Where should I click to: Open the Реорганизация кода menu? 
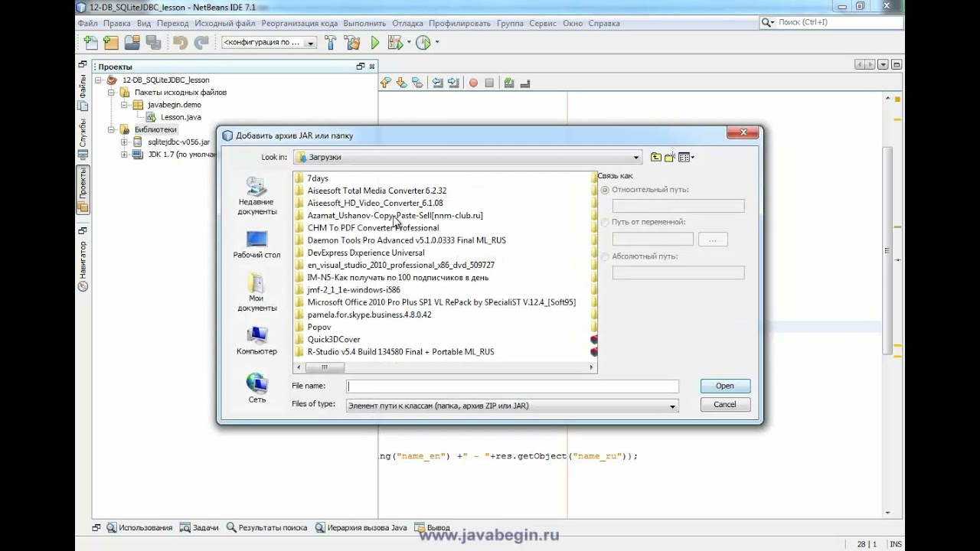299,23
